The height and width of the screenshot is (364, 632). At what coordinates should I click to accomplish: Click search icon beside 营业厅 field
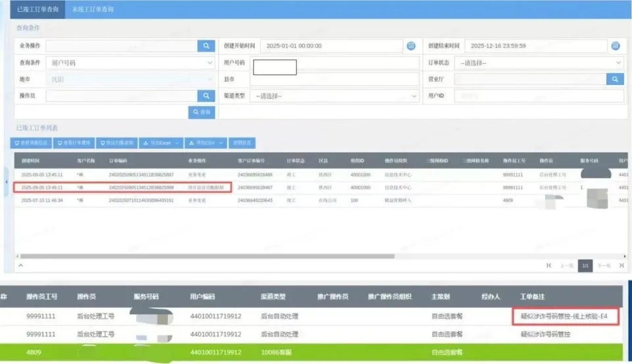(615, 79)
